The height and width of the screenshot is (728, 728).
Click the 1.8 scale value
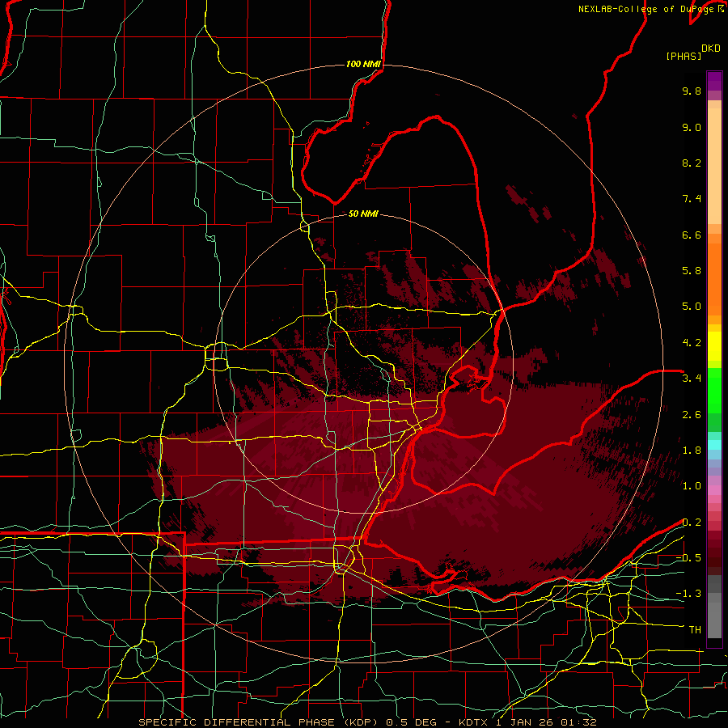tap(692, 451)
